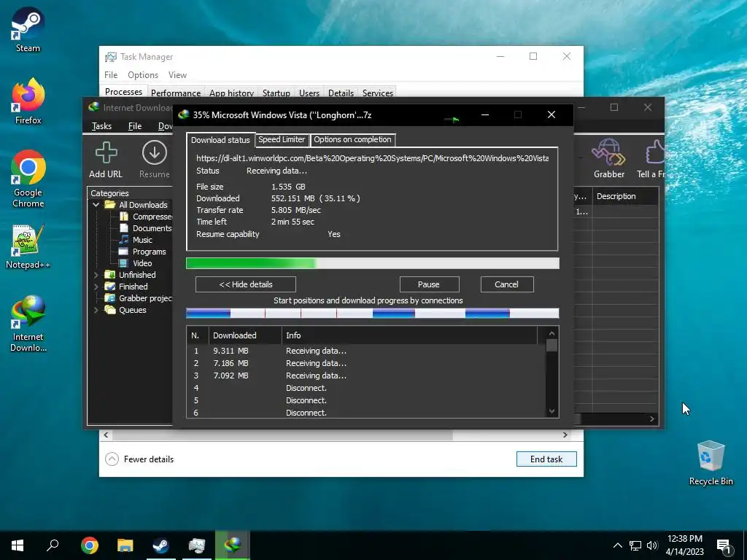
Task: Expand the Unfinished category node
Action: point(96,275)
